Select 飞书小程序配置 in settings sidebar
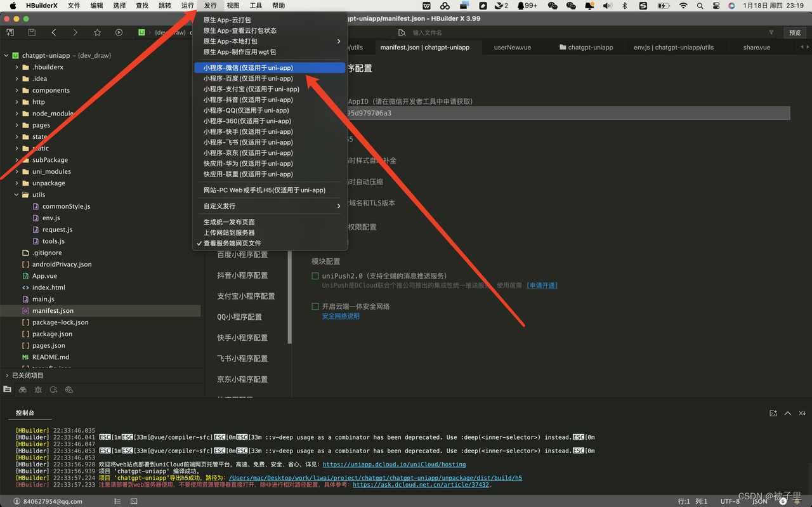Image resolution: width=812 pixels, height=507 pixels. click(242, 359)
